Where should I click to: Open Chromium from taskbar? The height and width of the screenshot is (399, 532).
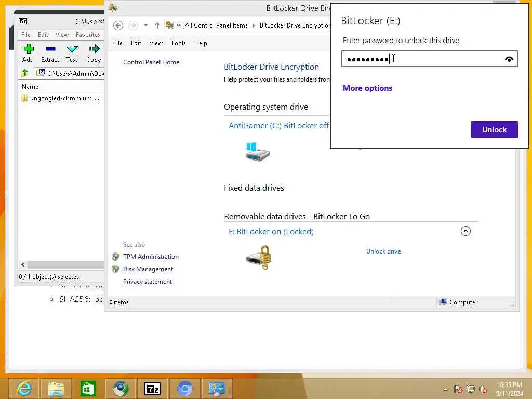point(185,389)
